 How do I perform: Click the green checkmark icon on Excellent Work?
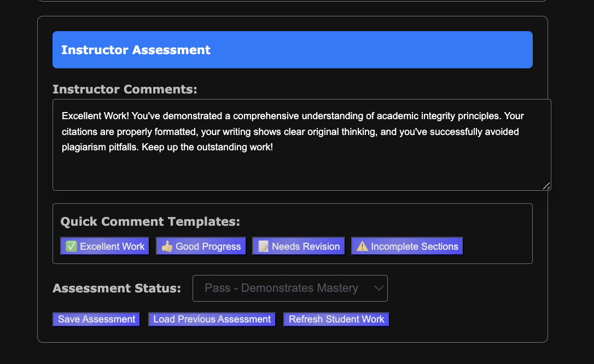tap(71, 246)
